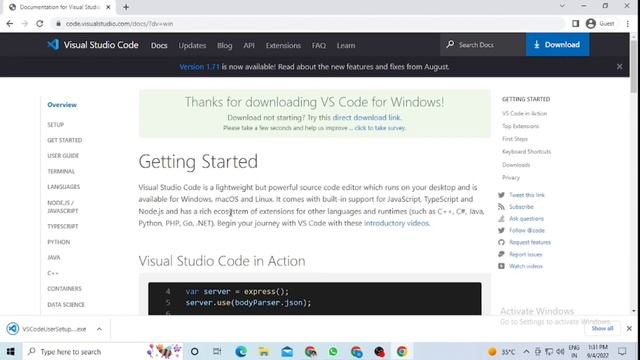
Task: Open Microsoft Edge from the taskbar
Action: 241,351
